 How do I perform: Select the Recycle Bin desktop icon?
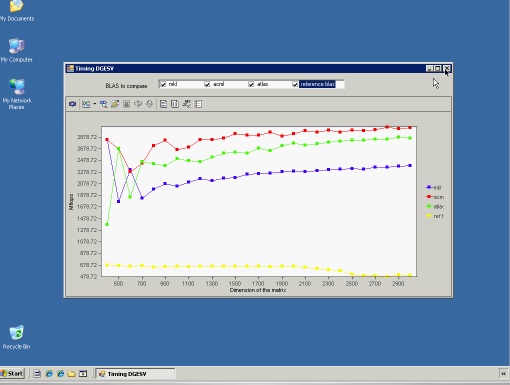pyautogui.click(x=16, y=337)
